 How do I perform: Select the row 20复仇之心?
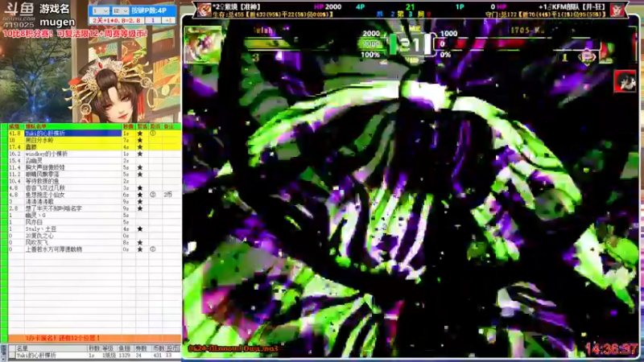(x=95, y=236)
